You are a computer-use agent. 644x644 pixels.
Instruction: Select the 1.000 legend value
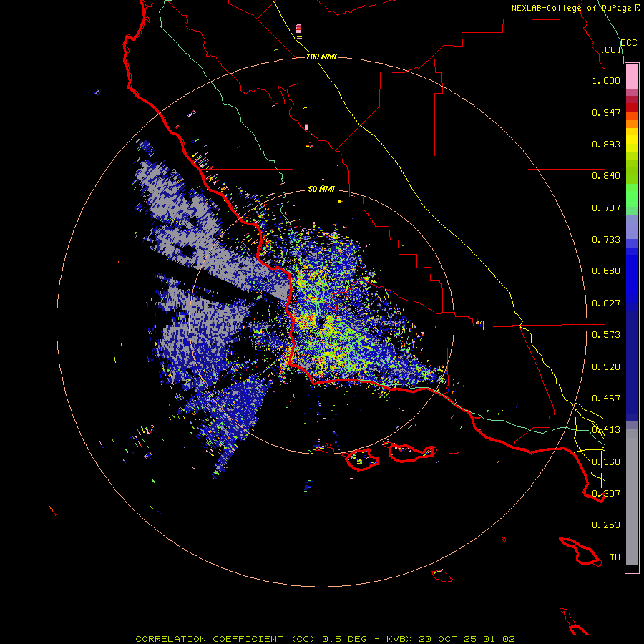pos(606,80)
